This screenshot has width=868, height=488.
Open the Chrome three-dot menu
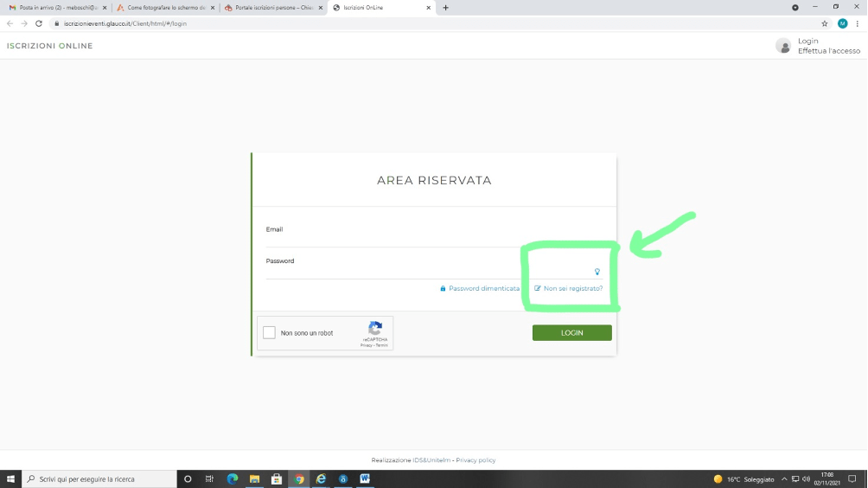tap(856, 23)
